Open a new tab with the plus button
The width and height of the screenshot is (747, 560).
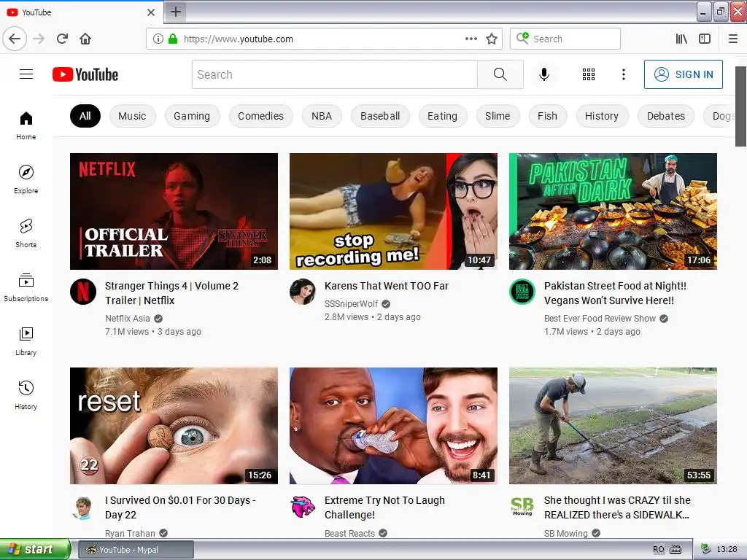[176, 12]
